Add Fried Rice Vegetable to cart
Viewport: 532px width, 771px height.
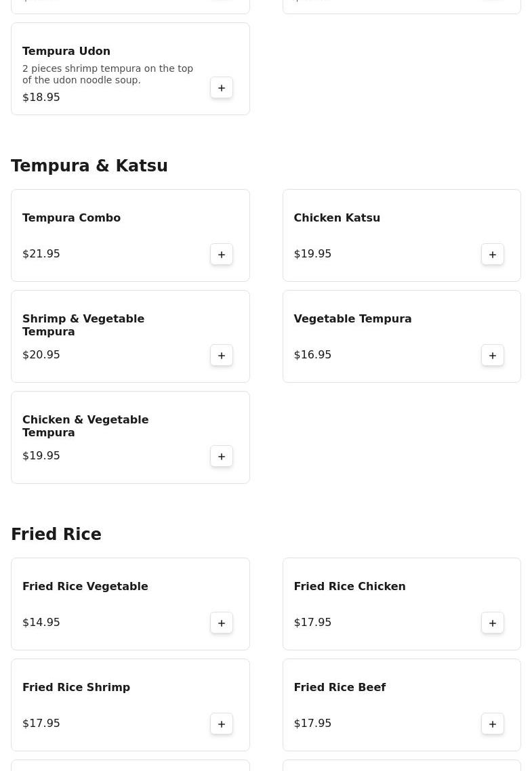click(x=222, y=623)
